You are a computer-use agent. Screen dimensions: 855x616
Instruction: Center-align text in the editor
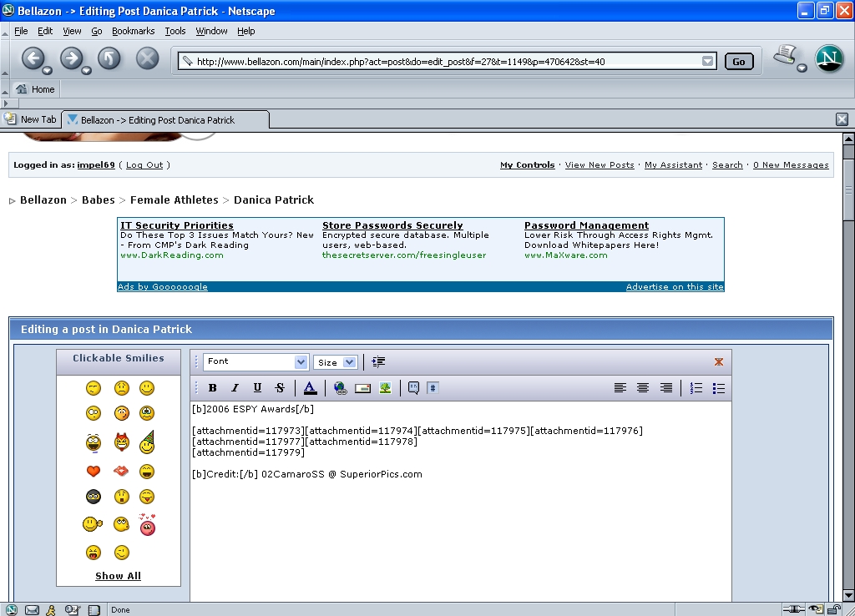643,388
